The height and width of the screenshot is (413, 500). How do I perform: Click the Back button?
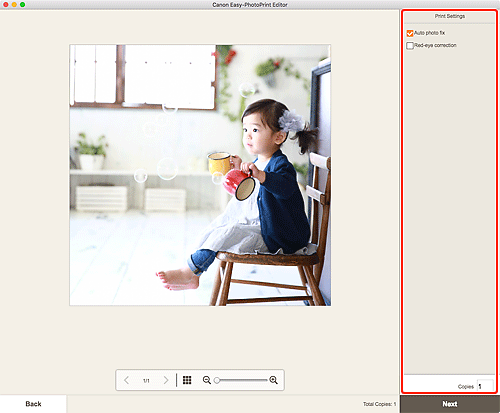pos(33,404)
